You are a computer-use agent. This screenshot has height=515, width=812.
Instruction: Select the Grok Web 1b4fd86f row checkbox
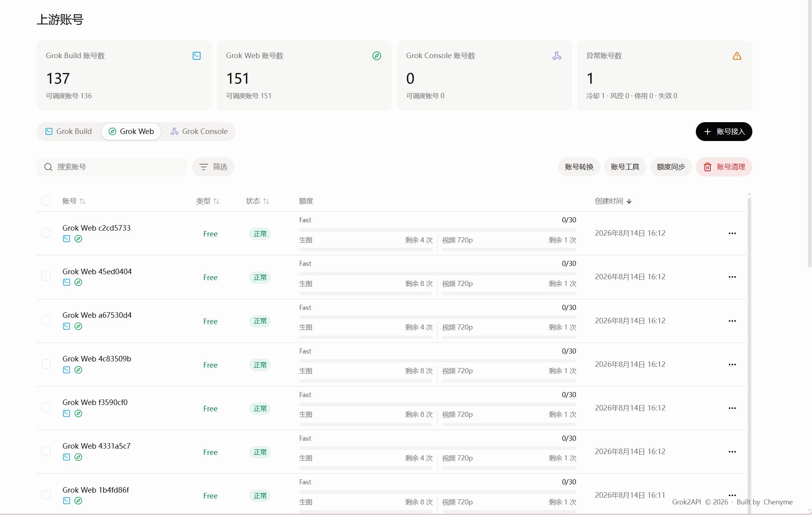coord(46,495)
